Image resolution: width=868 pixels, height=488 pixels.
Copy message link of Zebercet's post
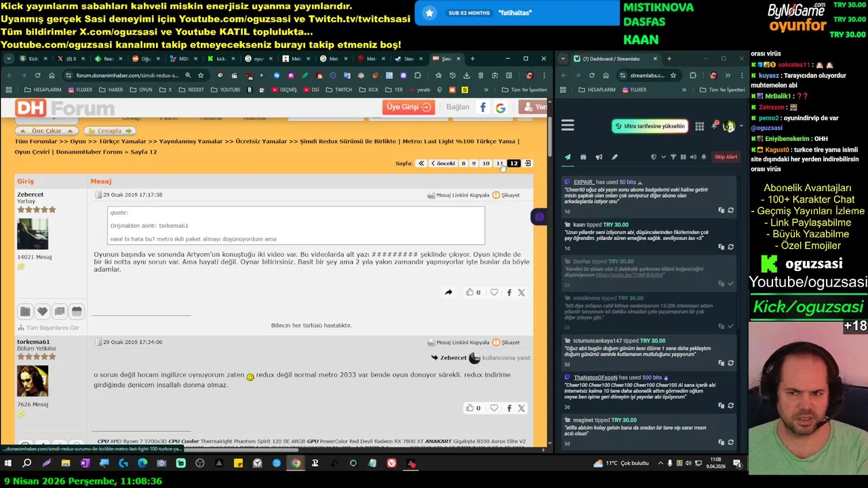458,195
